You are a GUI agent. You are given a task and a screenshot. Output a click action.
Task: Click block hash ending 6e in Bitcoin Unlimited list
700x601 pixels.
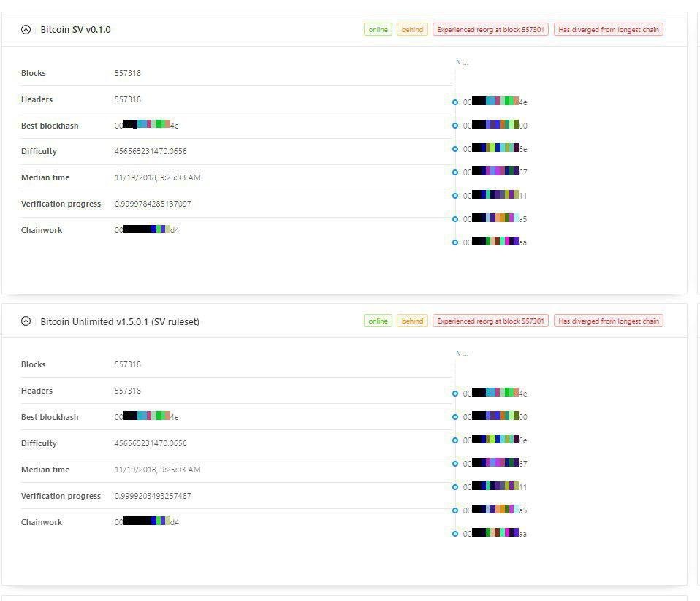pos(495,440)
